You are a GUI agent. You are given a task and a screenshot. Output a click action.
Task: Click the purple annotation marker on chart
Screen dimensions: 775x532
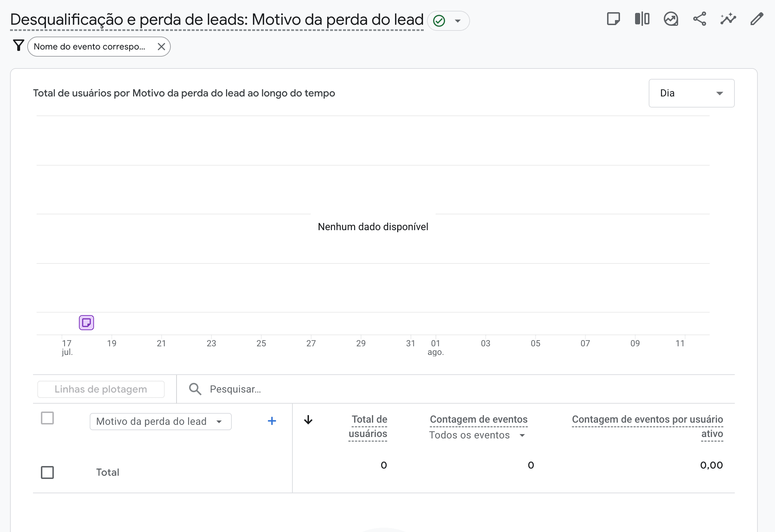pyautogui.click(x=86, y=323)
